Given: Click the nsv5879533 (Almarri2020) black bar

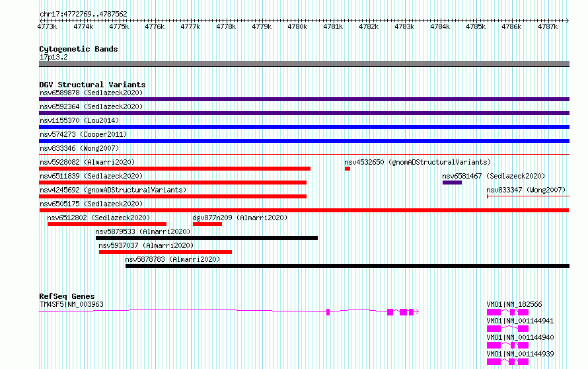Looking at the screenshot, I should coord(207,238).
